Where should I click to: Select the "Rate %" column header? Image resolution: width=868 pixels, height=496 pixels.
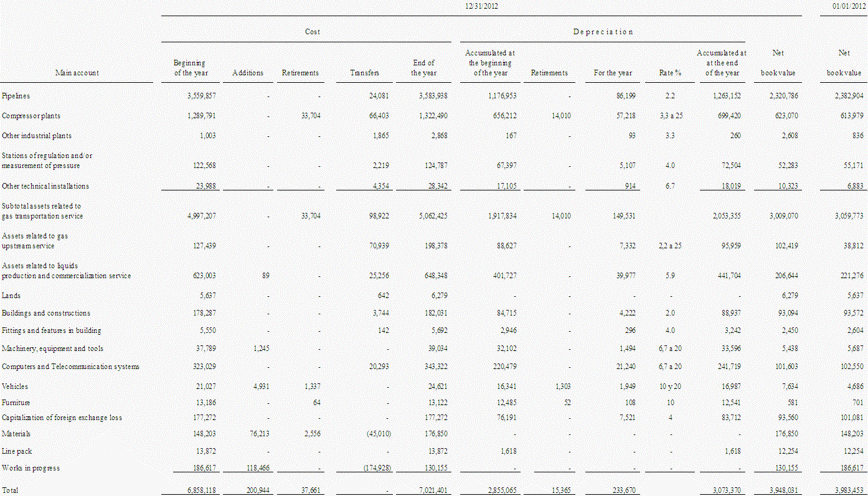(670, 73)
